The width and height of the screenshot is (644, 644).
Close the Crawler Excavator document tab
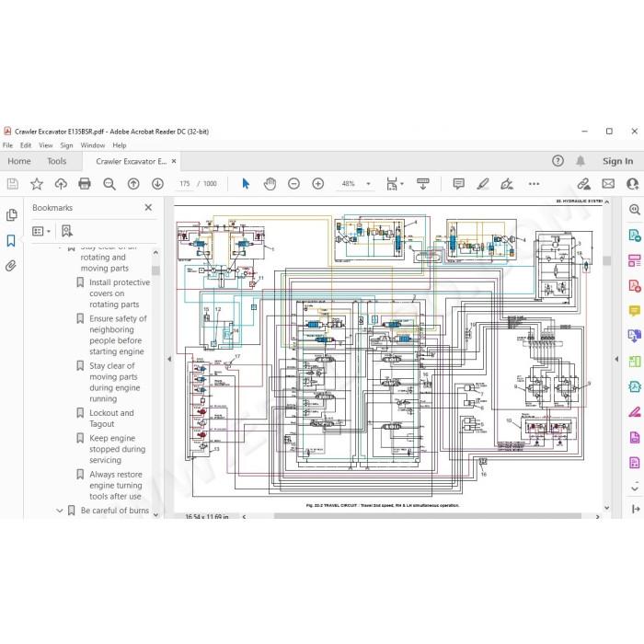pos(174,161)
